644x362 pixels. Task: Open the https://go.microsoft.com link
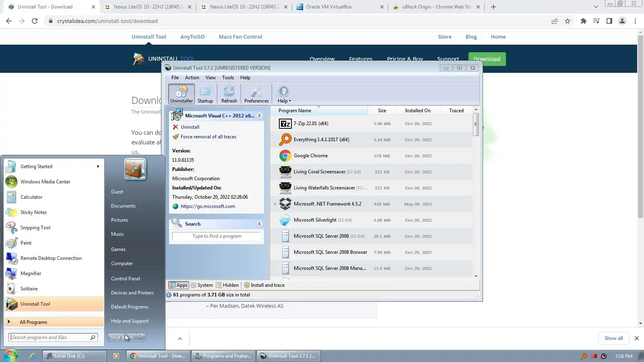(x=208, y=206)
